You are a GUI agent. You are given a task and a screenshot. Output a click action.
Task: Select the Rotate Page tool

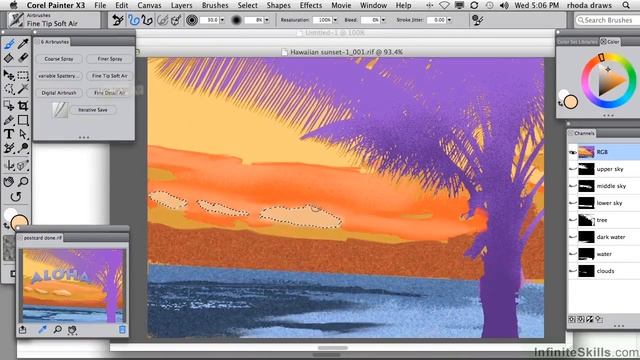point(16,197)
